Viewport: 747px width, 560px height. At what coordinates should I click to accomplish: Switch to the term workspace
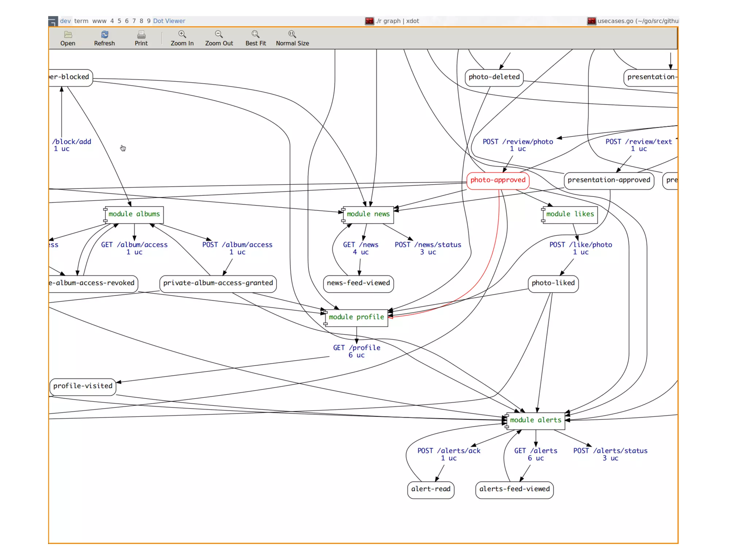pyautogui.click(x=81, y=21)
